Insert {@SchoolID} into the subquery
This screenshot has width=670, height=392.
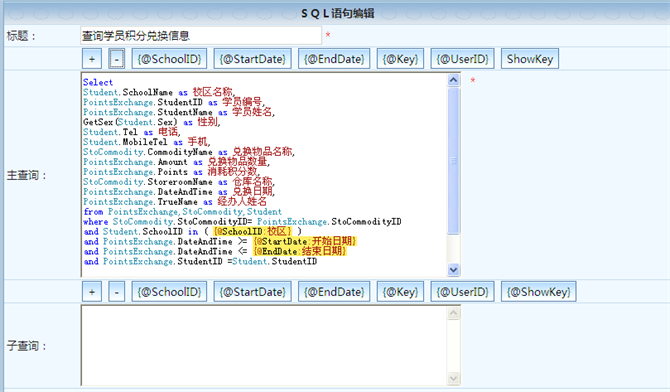point(169,292)
